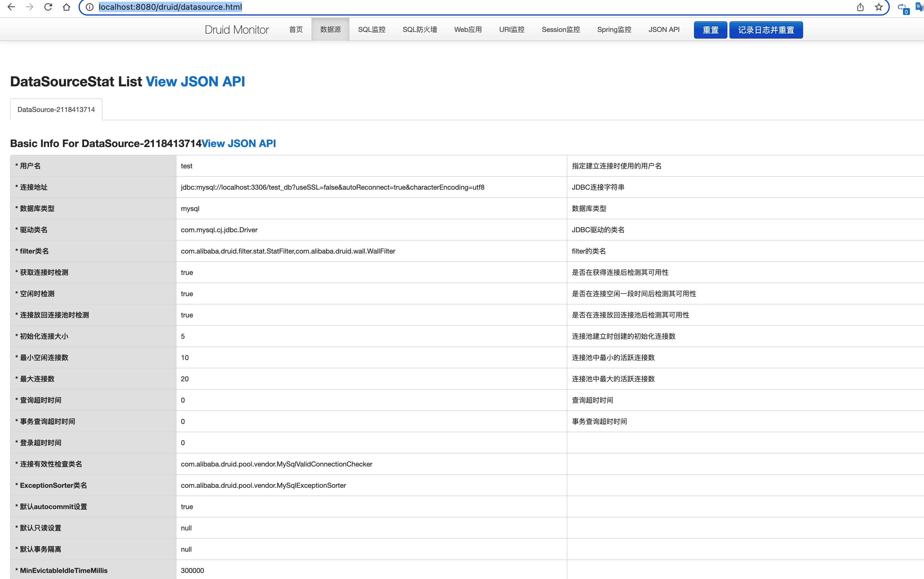Click the site info icon in address bar
Image resolution: width=924 pixels, height=579 pixels.
click(x=90, y=7)
